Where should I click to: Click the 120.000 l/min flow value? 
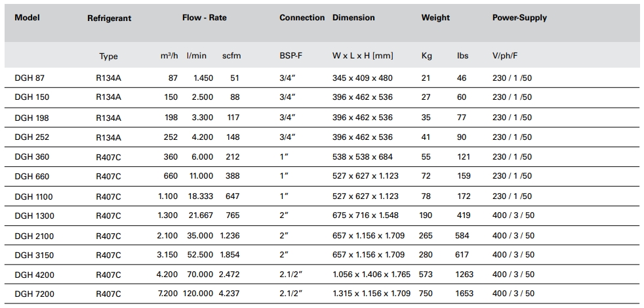click(198, 294)
